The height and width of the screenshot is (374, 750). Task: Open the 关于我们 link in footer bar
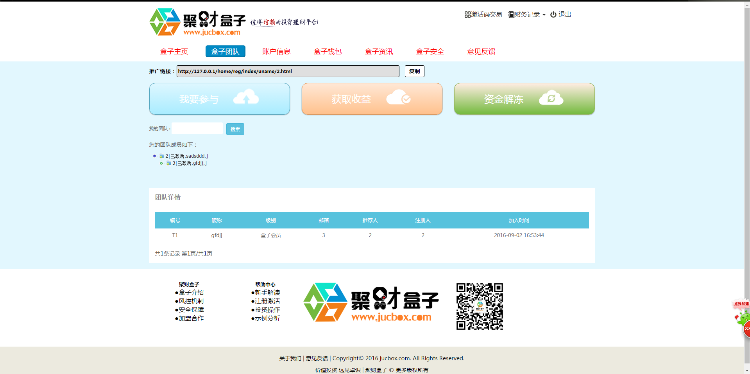(290, 358)
